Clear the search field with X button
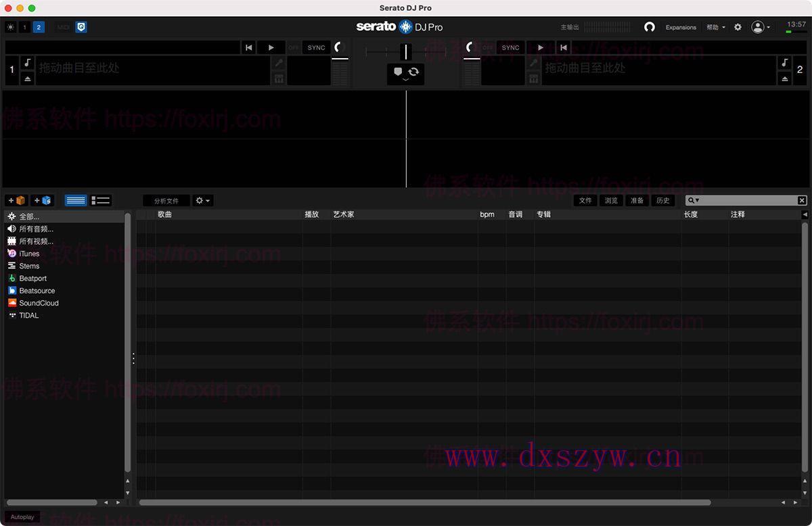 pos(802,200)
